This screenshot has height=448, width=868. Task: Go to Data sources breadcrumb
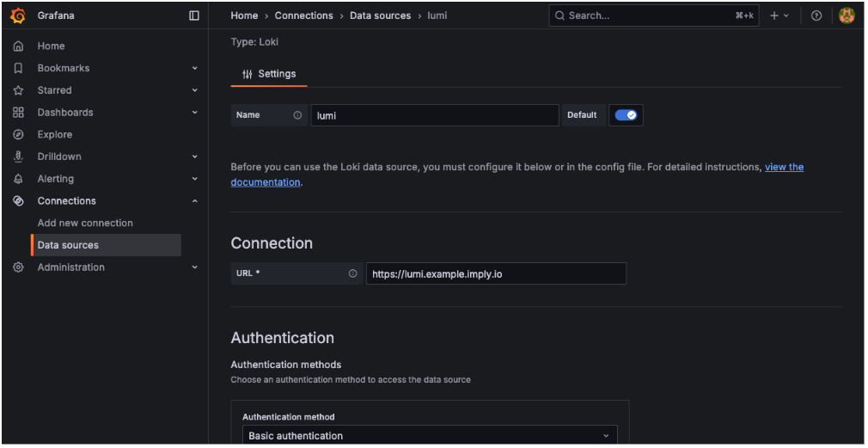coord(381,15)
